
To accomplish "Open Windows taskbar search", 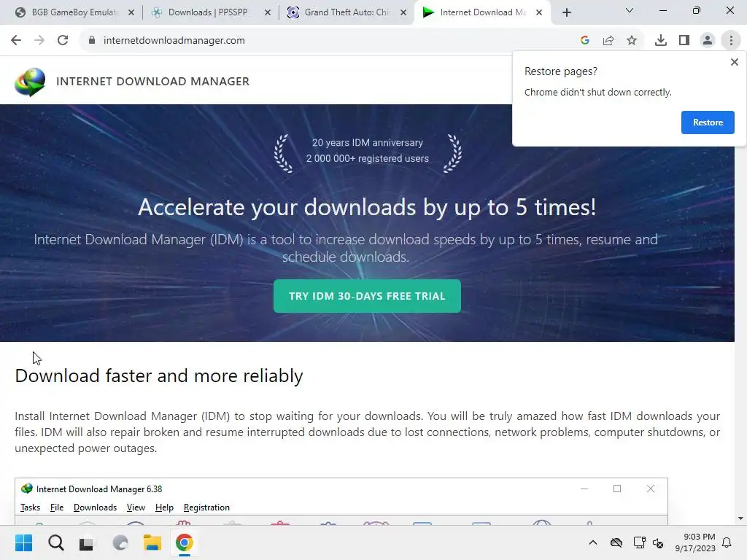I will coord(55,542).
